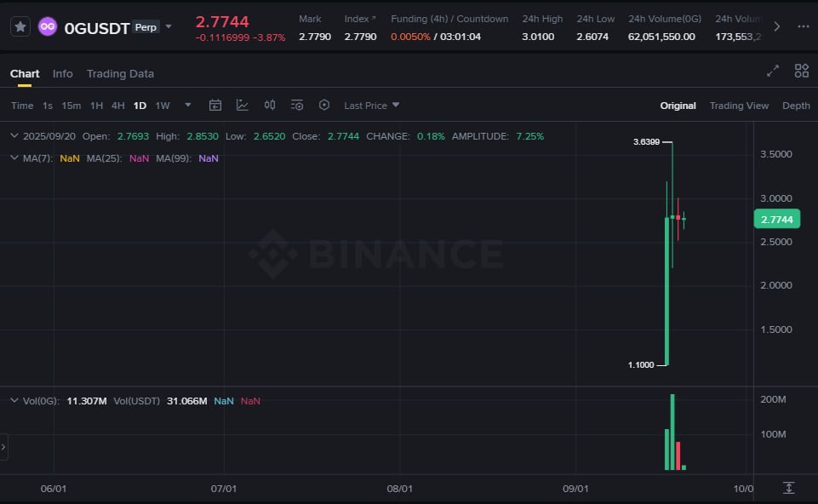Open the calendar go-to-date icon
This screenshot has width=818, height=504.
point(215,106)
